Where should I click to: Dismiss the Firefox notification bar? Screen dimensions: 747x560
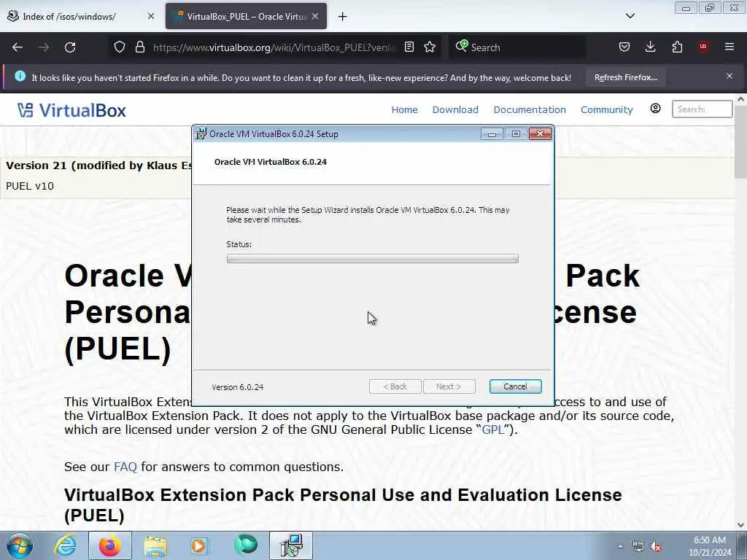[729, 76]
